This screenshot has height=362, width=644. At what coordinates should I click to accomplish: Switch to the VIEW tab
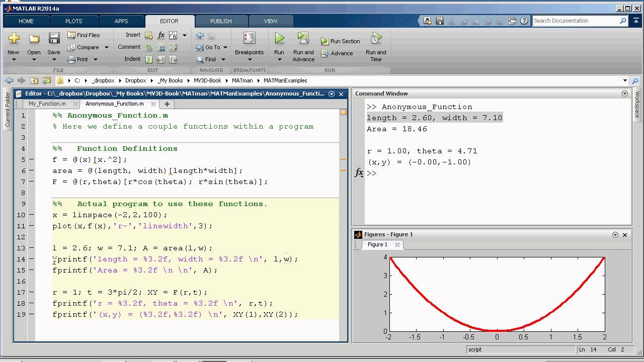tap(271, 21)
